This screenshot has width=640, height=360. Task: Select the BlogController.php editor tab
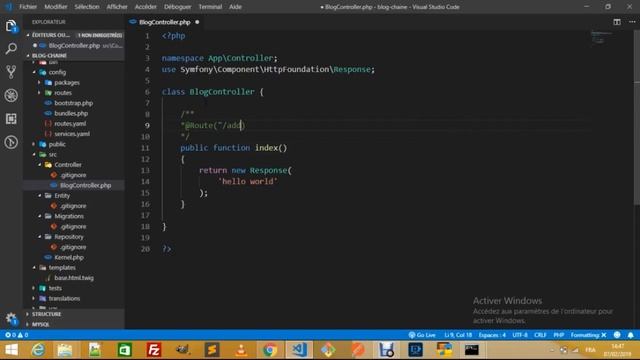point(164,22)
